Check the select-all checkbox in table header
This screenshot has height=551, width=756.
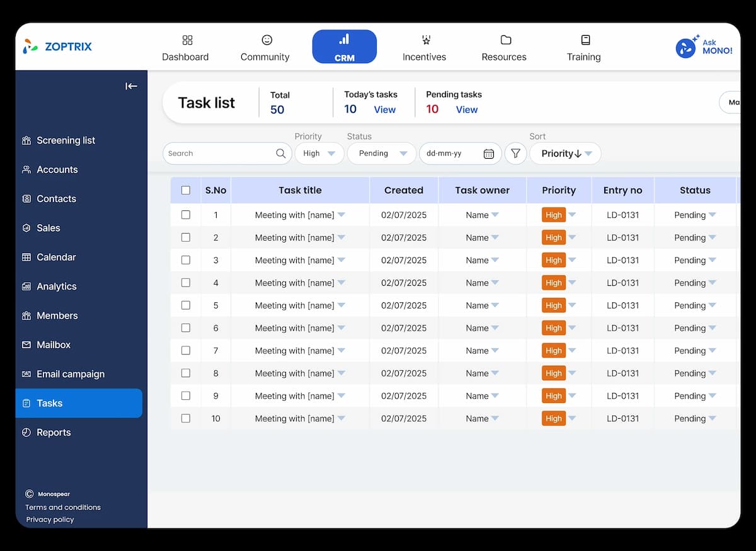pyautogui.click(x=186, y=190)
